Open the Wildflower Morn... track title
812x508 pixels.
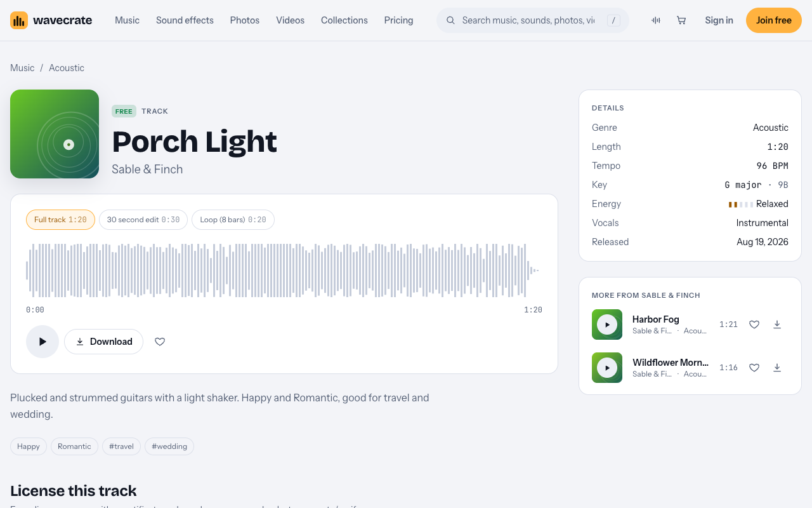(671, 363)
